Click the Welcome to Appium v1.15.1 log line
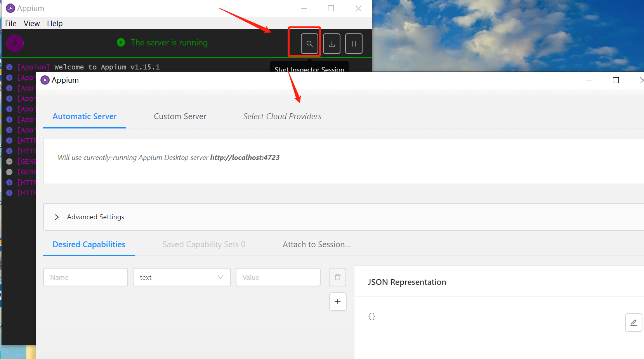Screen dimensions: 644x359 (107, 67)
